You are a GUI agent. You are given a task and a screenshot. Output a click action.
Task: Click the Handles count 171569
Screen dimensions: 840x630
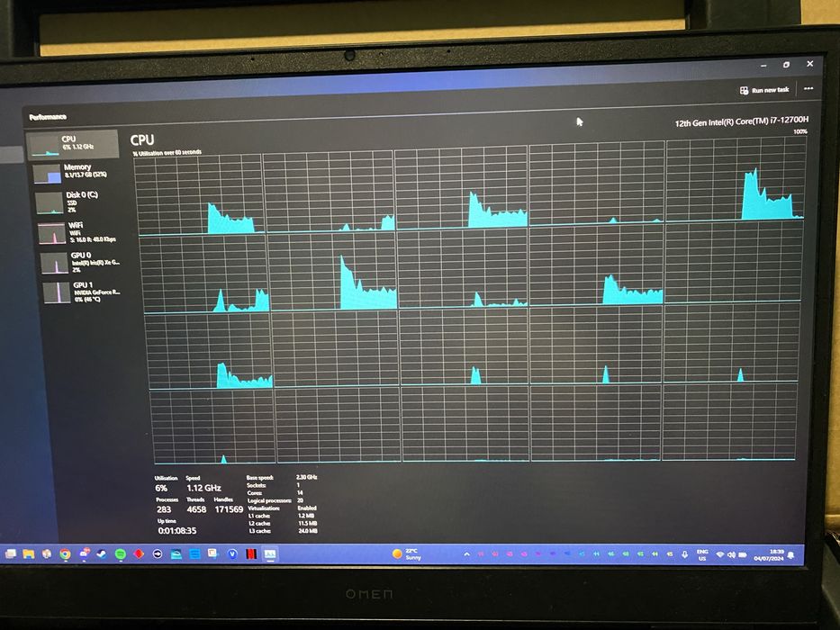pos(229,509)
